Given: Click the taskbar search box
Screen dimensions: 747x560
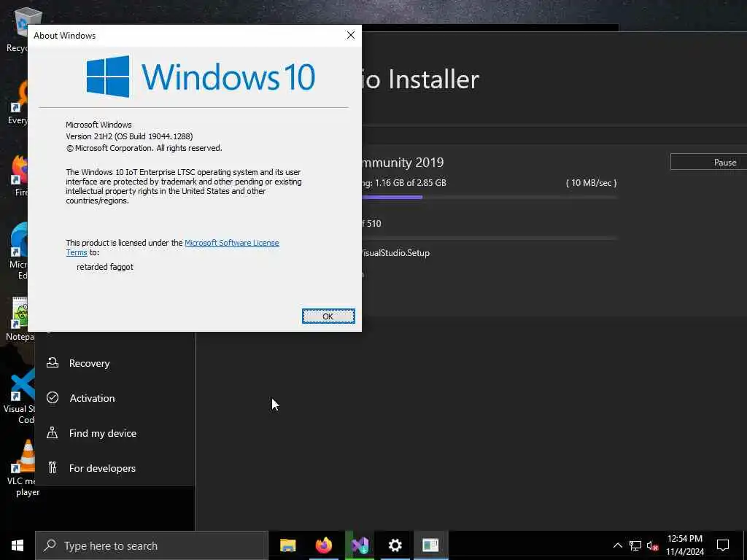Looking at the screenshot, I should [152, 545].
